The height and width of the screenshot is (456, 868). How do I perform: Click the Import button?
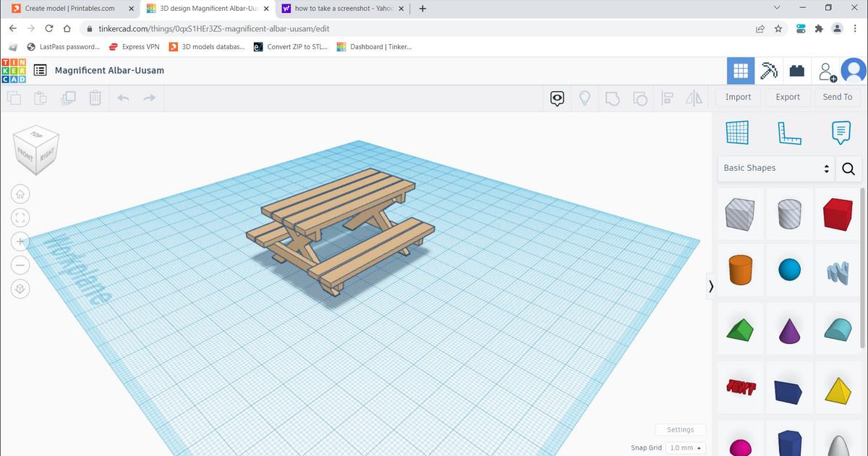pyautogui.click(x=738, y=96)
